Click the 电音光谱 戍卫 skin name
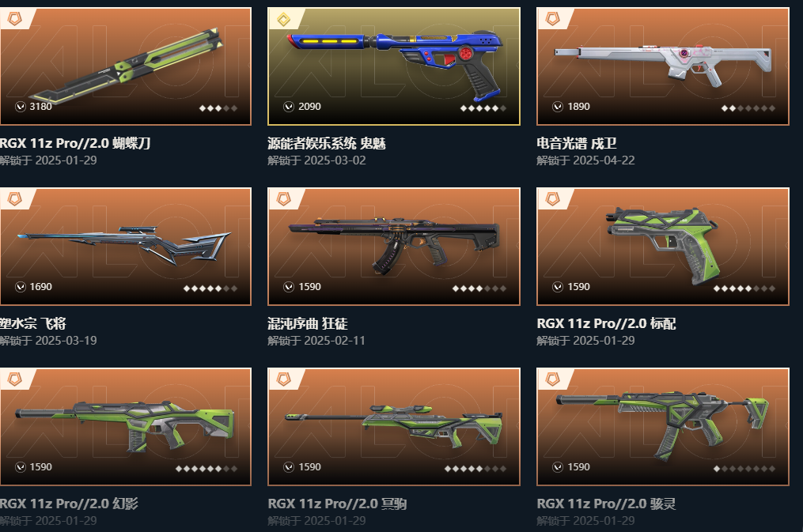 coord(576,143)
